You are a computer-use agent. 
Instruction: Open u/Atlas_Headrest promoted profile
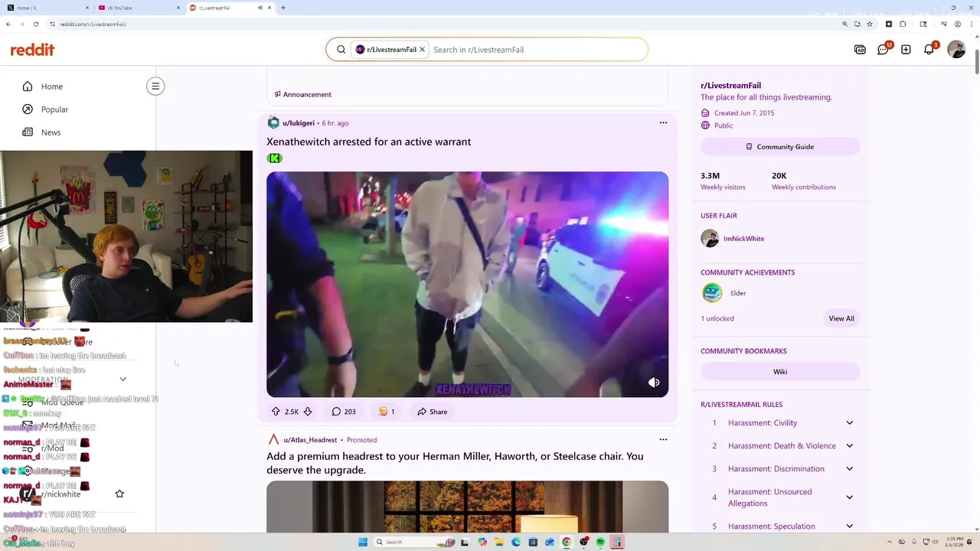pyautogui.click(x=310, y=440)
